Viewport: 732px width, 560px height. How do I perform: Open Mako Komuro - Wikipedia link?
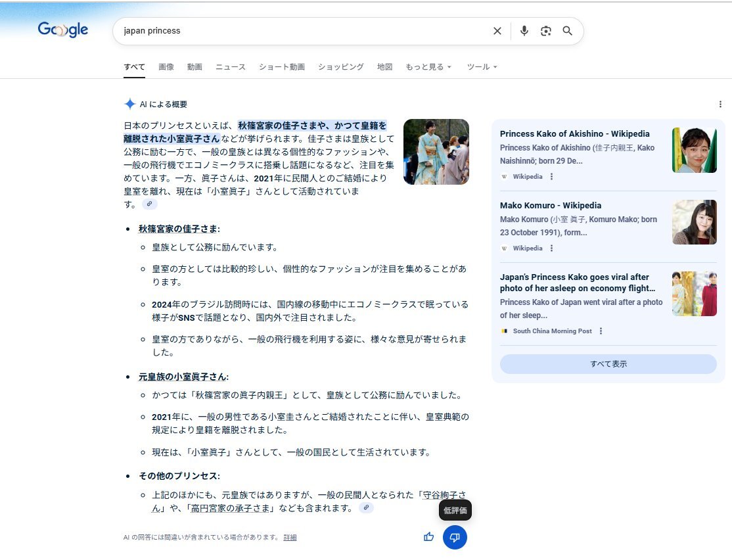[x=550, y=206]
